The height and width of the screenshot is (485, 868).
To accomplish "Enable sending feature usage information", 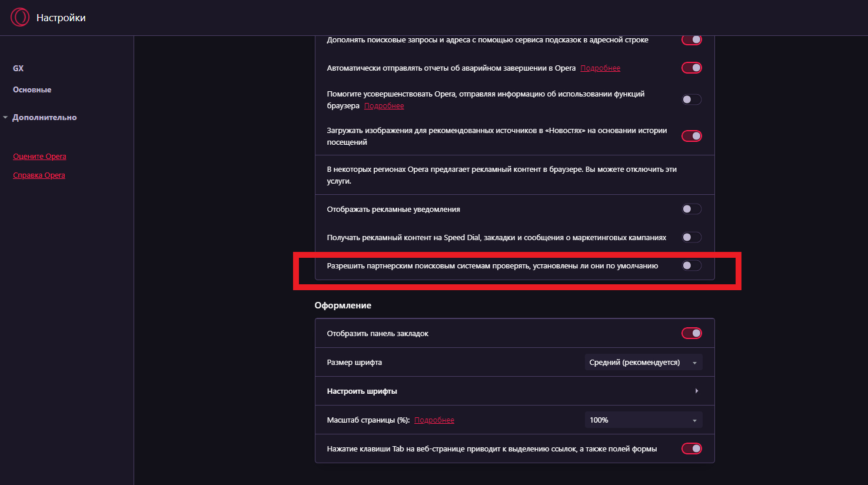I will click(x=691, y=99).
